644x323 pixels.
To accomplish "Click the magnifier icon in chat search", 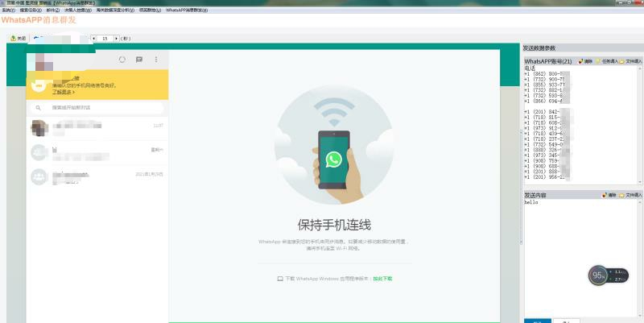I will point(38,108).
